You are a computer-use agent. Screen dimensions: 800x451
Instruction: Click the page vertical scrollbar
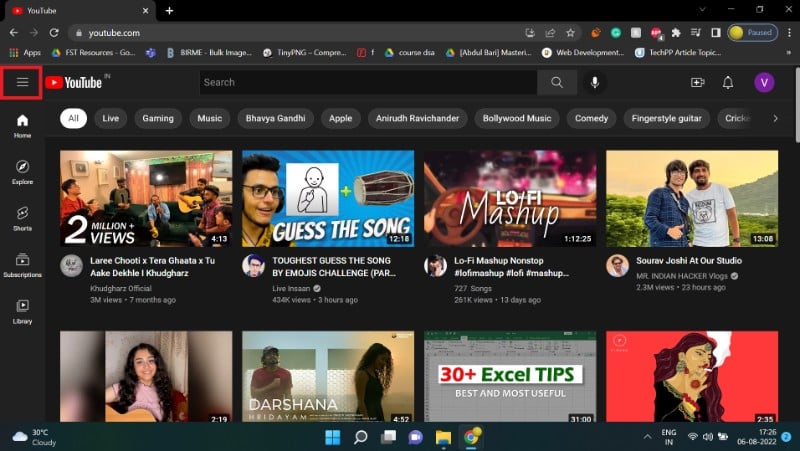click(797, 105)
